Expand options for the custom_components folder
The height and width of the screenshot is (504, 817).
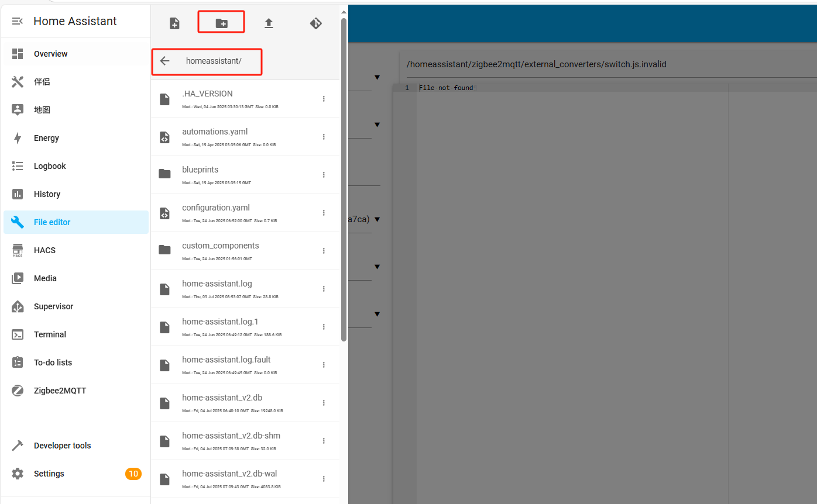(324, 251)
